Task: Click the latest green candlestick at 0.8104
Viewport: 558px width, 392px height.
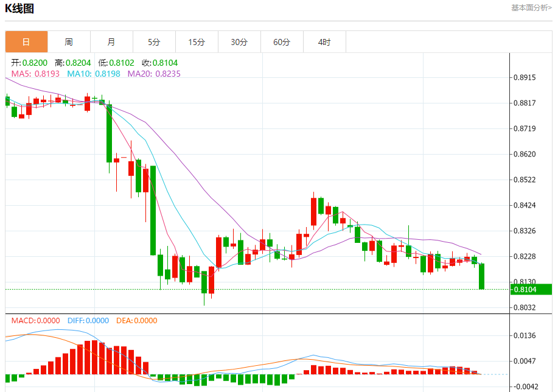Action: tap(482, 276)
